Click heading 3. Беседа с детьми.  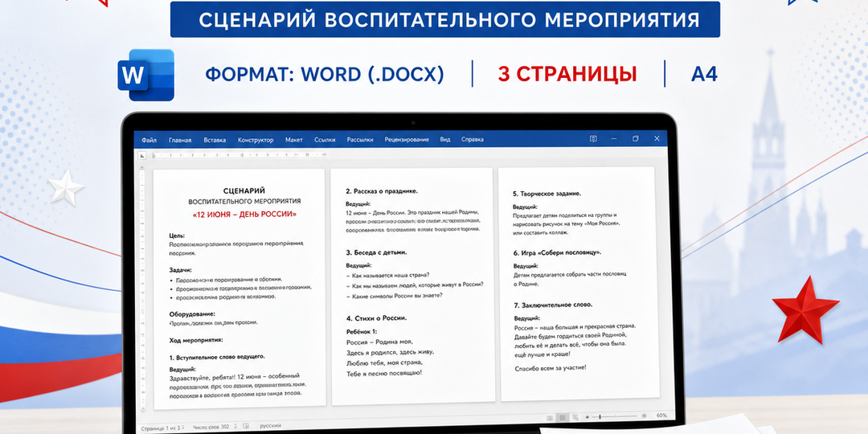pyautogui.click(x=376, y=252)
